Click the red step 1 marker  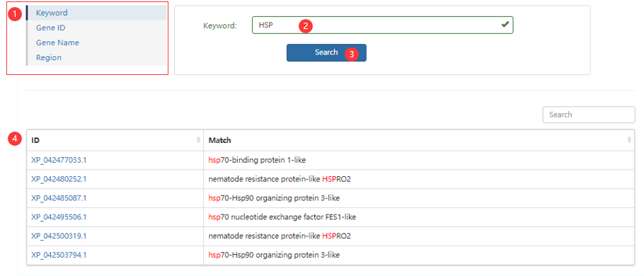pyautogui.click(x=15, y=13)
